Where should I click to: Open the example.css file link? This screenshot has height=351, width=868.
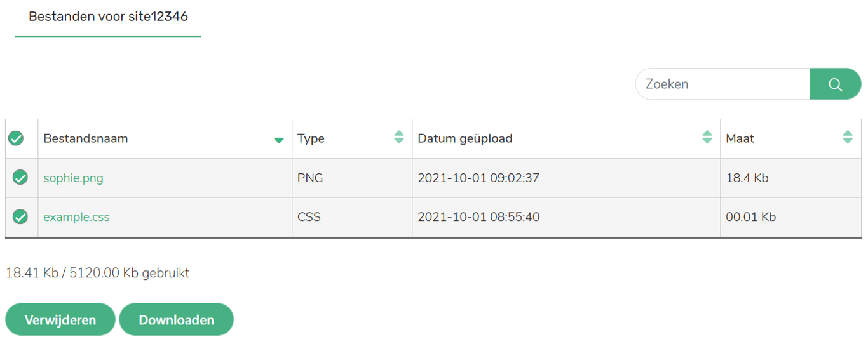(x=76, y=217)
